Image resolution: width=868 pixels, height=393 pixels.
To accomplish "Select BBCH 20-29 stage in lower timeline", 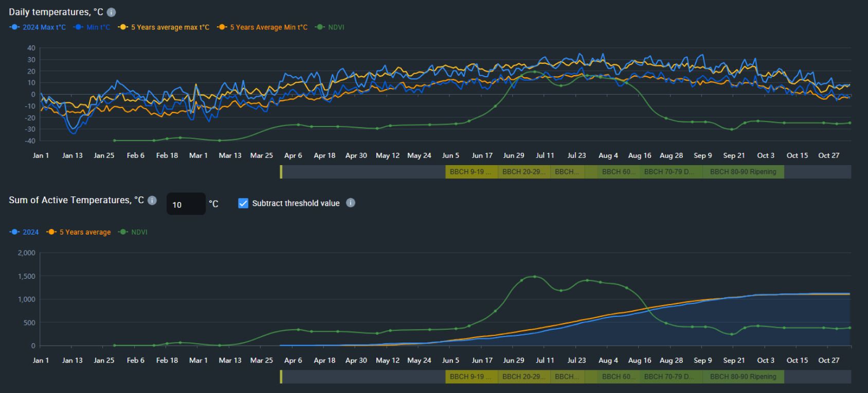I will [524, 377].
